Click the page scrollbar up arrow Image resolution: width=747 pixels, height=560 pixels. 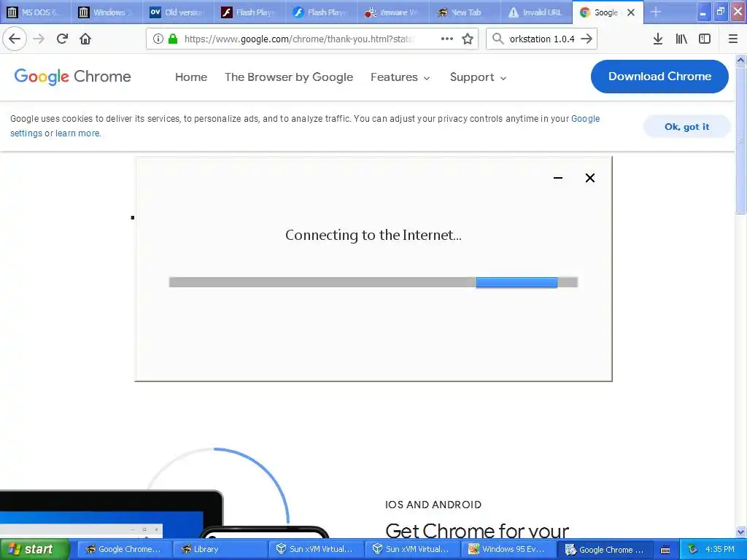tap(740, 60)
